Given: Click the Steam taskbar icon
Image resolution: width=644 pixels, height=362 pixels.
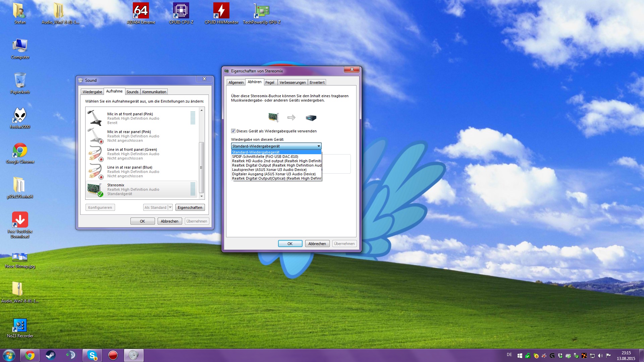Looking at the screenshot, I should pos(50,355).
